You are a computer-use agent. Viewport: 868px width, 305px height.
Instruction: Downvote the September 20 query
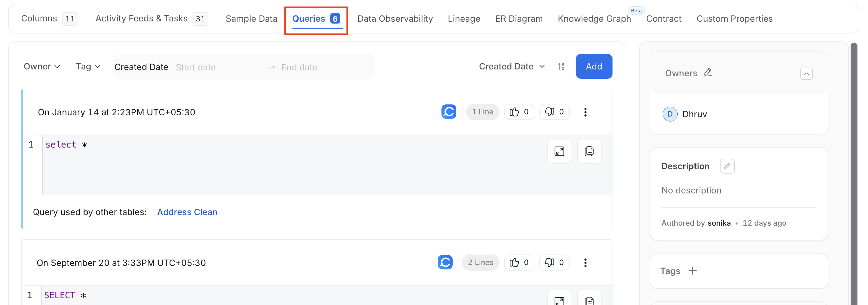554,262
